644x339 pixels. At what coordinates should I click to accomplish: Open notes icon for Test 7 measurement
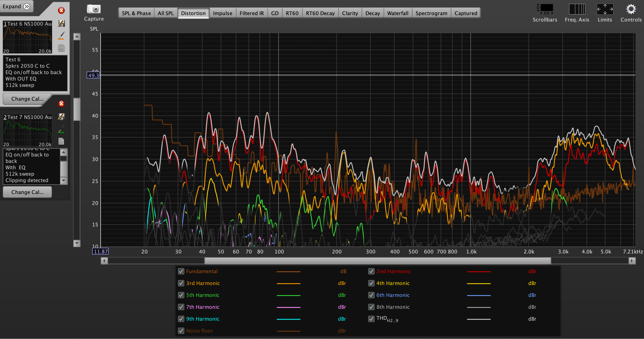[61, 141]
